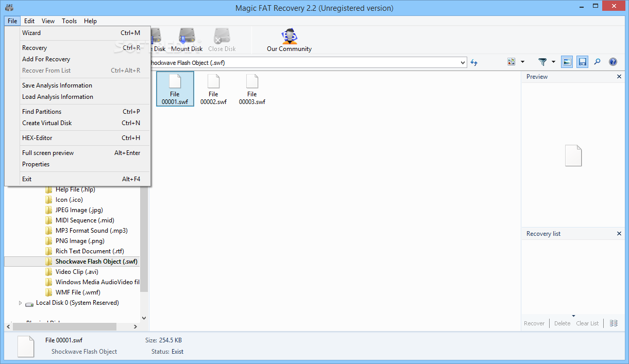Toggle the recovery list floppy icon

582,62
